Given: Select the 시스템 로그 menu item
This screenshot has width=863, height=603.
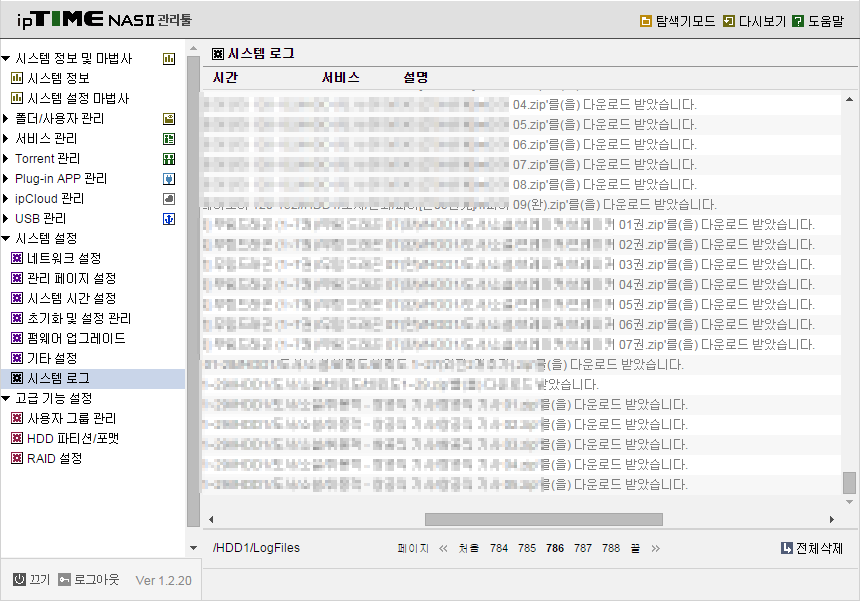Looking at the screenshot, I should click(58, 379).
